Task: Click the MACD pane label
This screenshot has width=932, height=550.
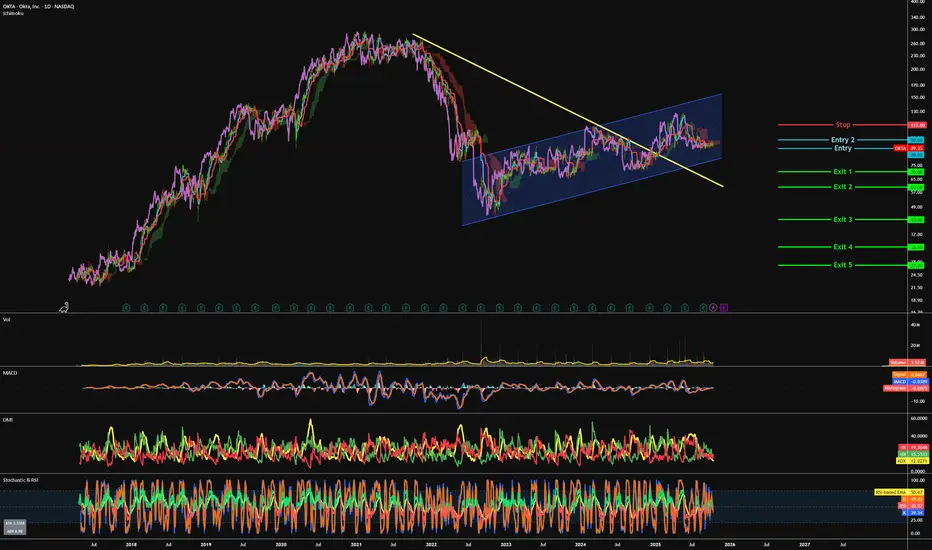Action: pyautogui.click(x=10, y=373)
